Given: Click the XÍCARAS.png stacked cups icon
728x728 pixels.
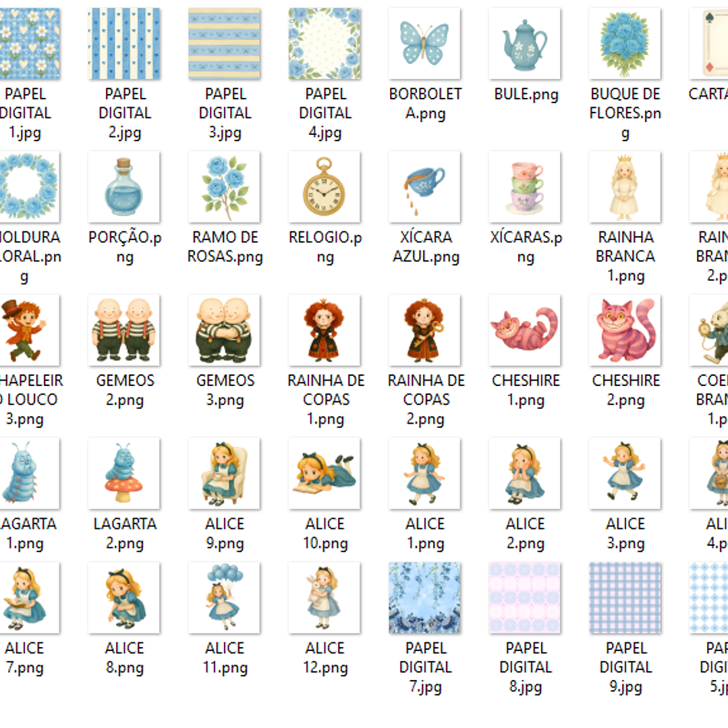Looking at the screenshot, I should tap(525, 187).
